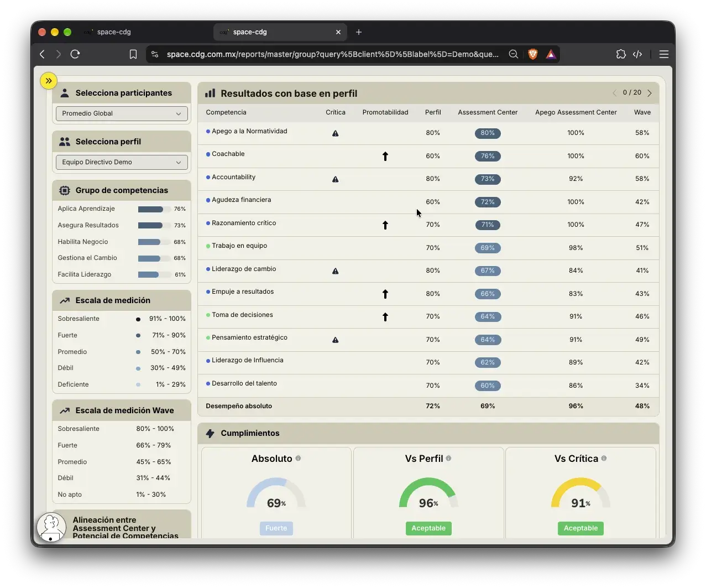
Task: Open the browser hamburger menu
Action: click(664, 54)
